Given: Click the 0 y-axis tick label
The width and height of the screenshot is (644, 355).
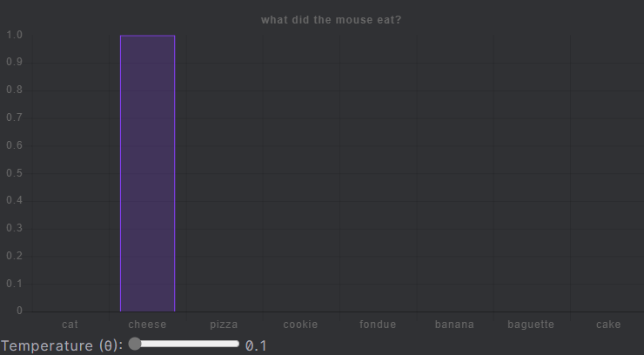Looking at the screenshot, I should click(x=19, y=311).
